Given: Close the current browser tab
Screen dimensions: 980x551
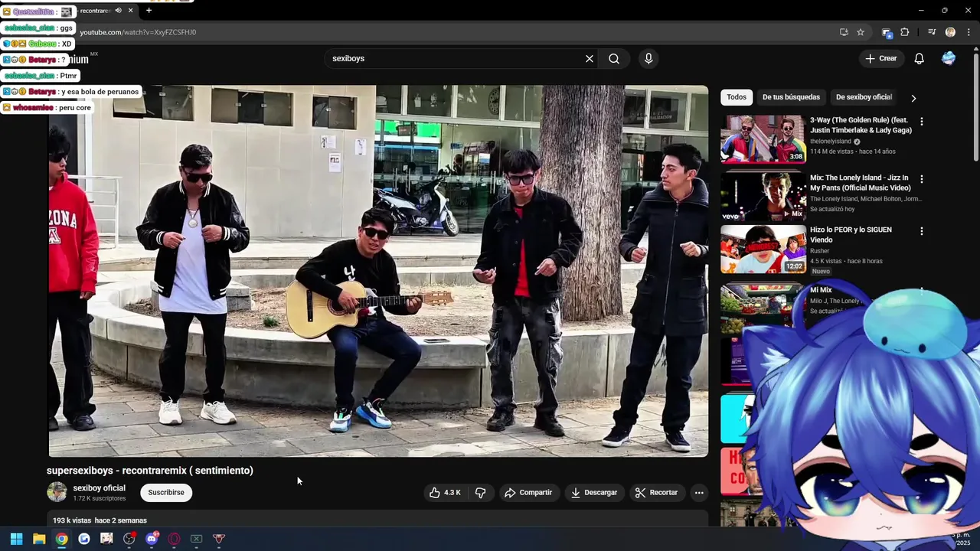Looking at the screenshot, I should (131, 11).
